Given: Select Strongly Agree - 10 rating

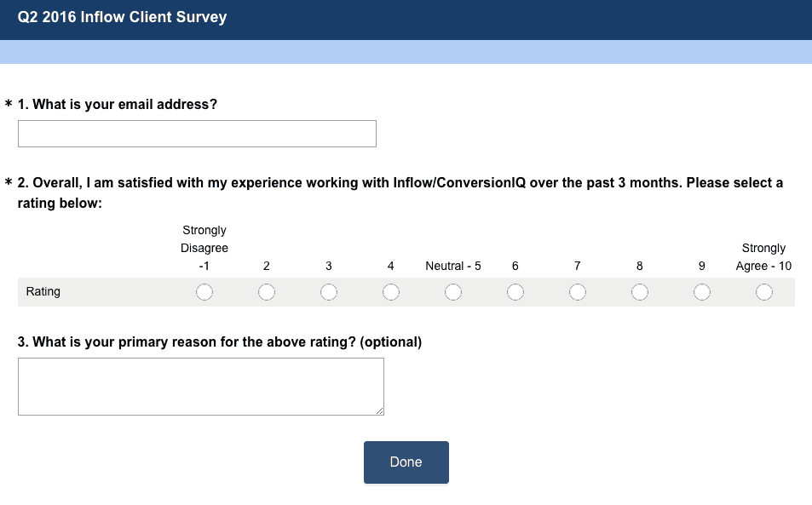Looking at the screenshot, I should click(x=763, y=292).
